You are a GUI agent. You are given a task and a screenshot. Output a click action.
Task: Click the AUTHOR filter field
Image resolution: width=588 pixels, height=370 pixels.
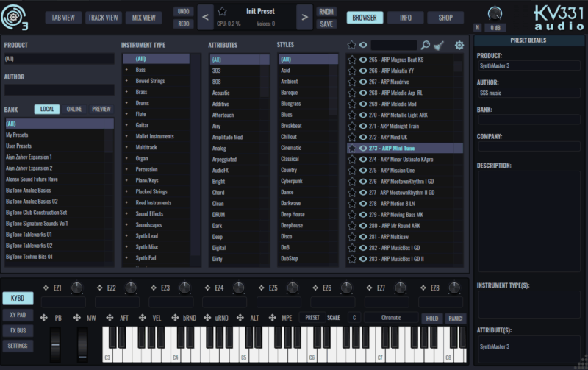tap(60, 90)
